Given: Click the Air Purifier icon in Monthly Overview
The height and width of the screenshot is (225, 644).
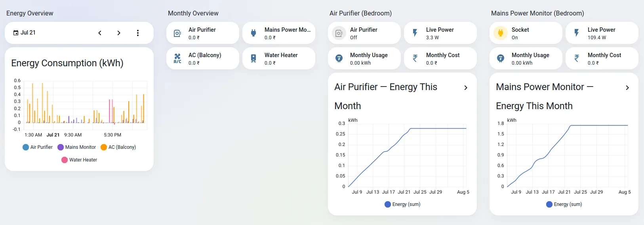Looking at the screenshot, I should click(177, 33).
